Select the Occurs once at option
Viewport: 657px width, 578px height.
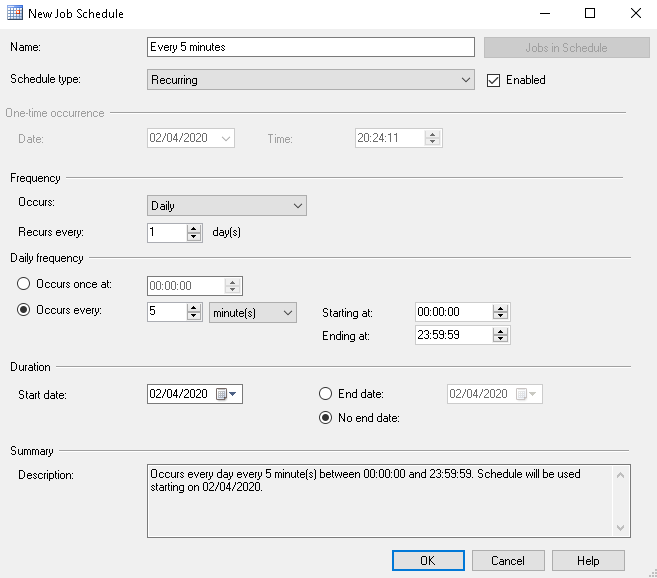click(24, 284)
